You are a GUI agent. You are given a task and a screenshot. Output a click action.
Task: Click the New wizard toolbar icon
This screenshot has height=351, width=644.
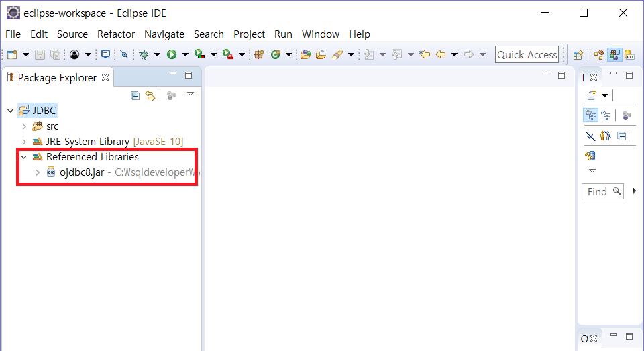[12, 54]
